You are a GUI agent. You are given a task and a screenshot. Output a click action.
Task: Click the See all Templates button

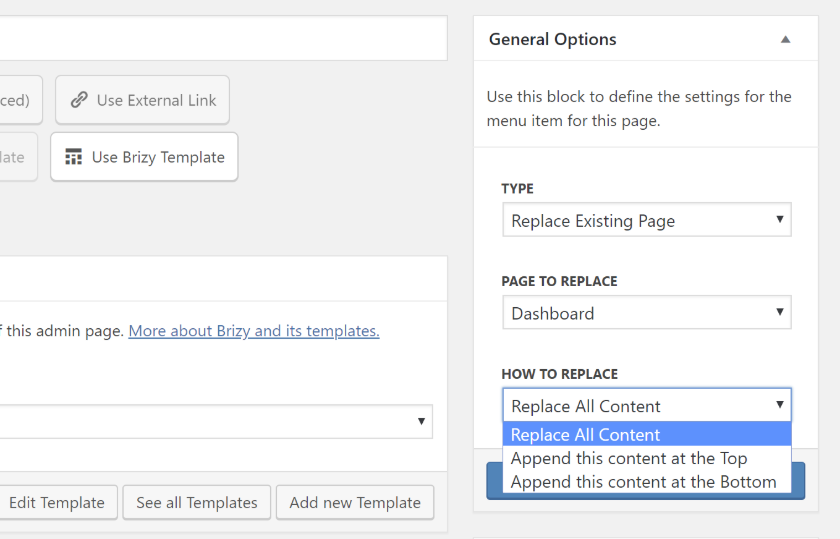[x=197, y=503]
